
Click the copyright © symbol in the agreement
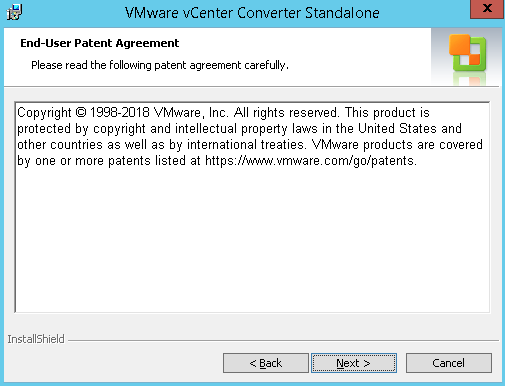[81, 112]
